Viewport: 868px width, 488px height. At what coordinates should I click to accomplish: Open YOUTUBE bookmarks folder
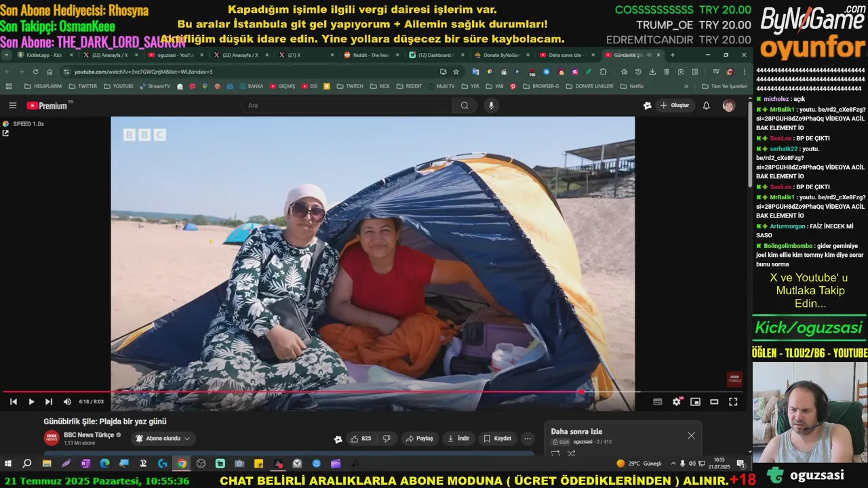(x=119, y=87)
